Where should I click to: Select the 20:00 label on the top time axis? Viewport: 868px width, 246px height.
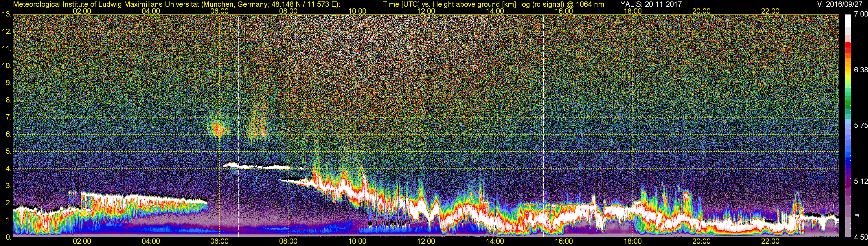(x=702, y=11)
